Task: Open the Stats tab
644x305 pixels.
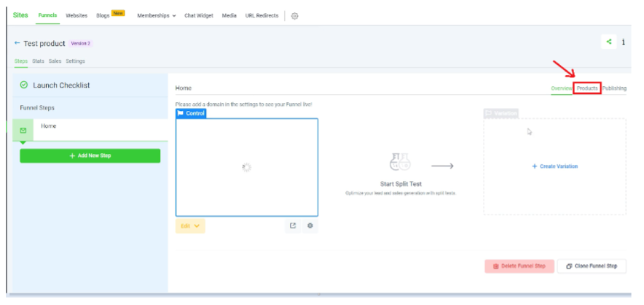Action: [38, 61]
